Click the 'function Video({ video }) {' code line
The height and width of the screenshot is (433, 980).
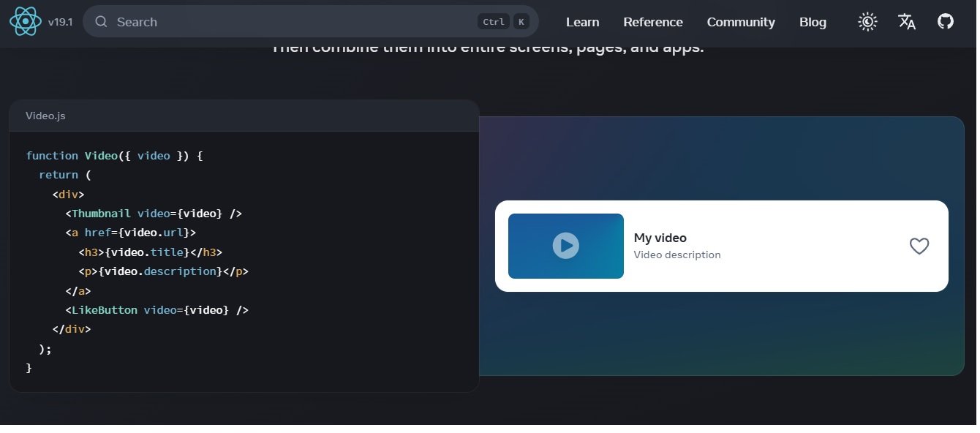pyautogui.click(x=114, y=156)
